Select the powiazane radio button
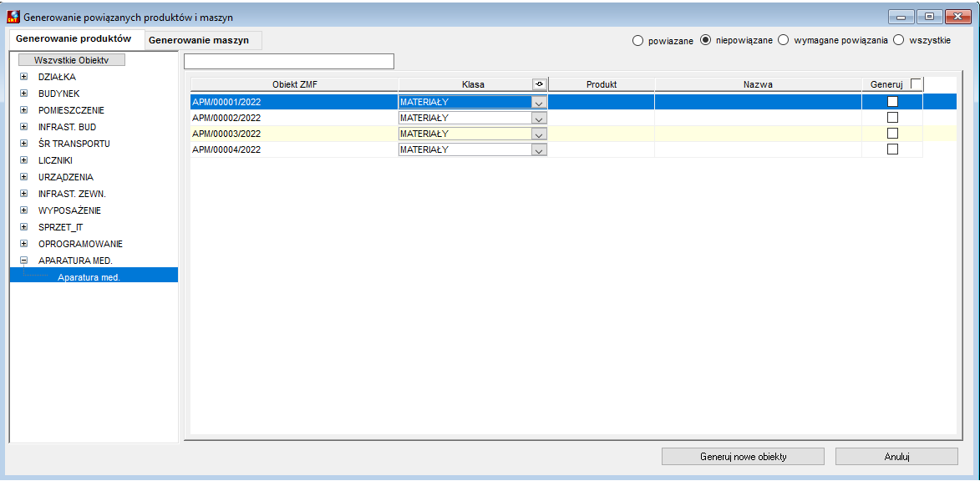 [637, 41]
